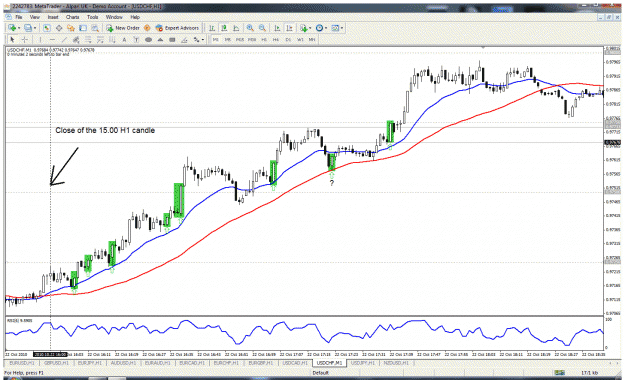Select the Rectangle drawing tool
The height and width of the screenshot is (380, 625).
tap(172, 39)
